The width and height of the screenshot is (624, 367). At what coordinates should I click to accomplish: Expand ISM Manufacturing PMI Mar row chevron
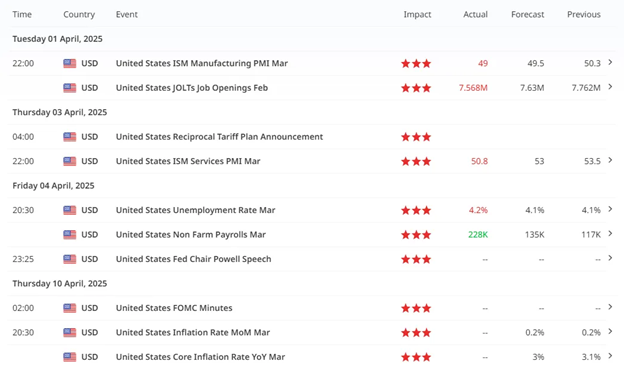pos(610,62)
